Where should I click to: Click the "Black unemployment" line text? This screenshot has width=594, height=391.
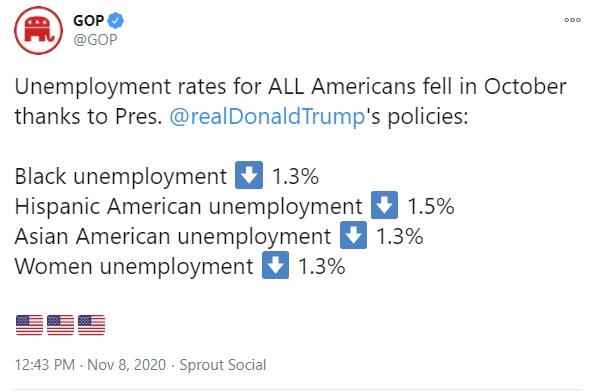(120, 177)
